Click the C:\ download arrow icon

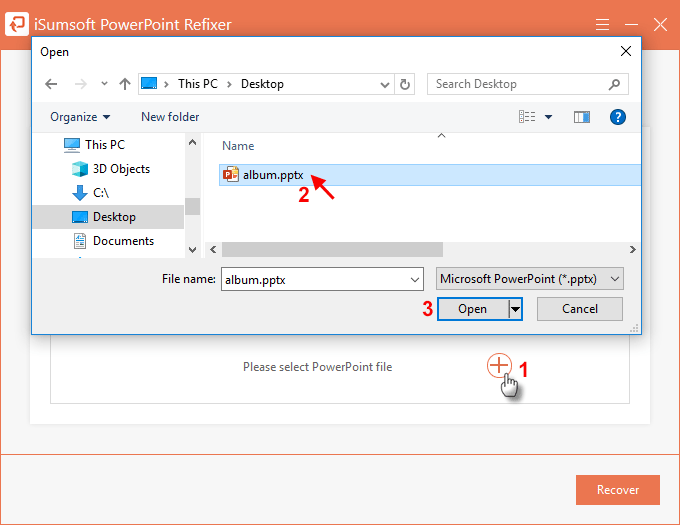(x=80, y=192)
